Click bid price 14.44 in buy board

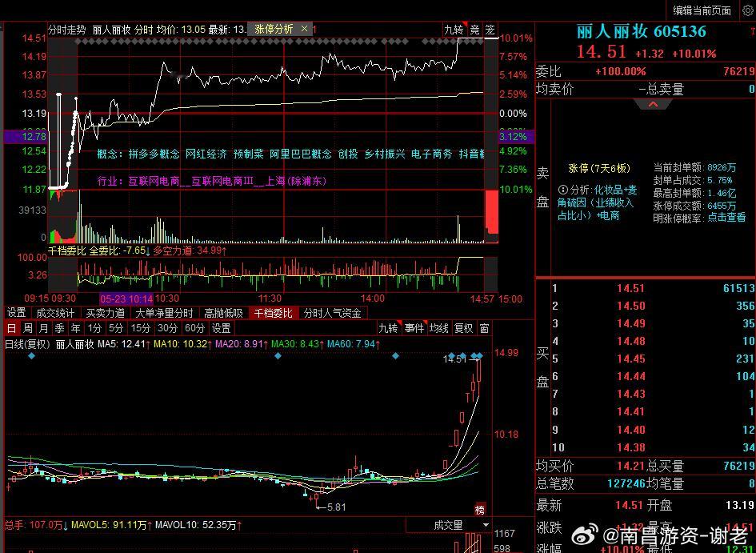tap(630, 377)
